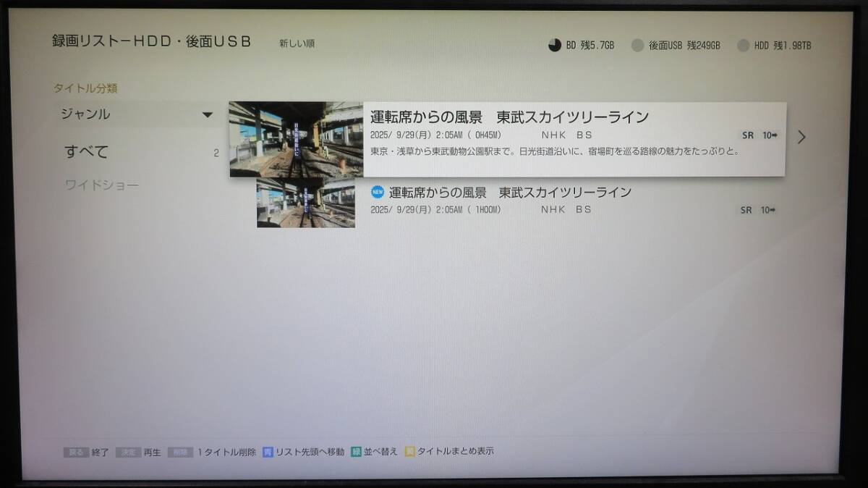Click the green 緑 button icon
This screenshot has height=488, width=868.
pyautogui.click(x=356, y=452)
